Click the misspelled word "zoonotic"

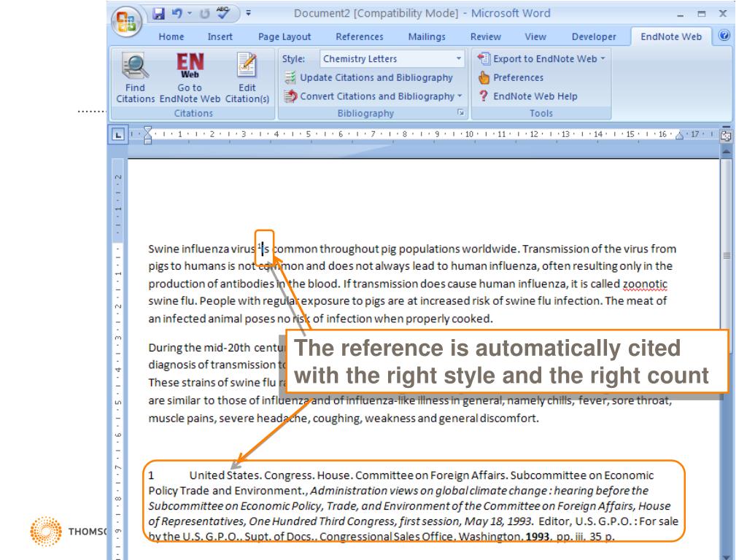645,284
